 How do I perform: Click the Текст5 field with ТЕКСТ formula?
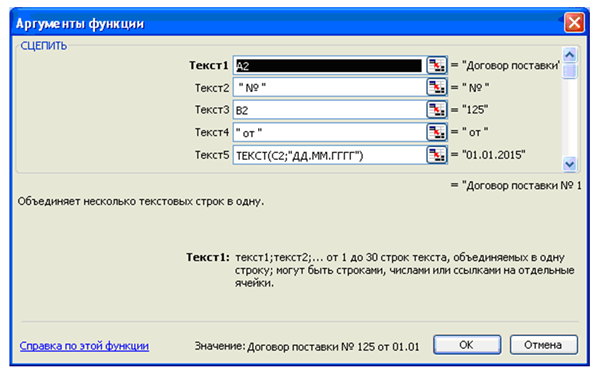point(329,155)
